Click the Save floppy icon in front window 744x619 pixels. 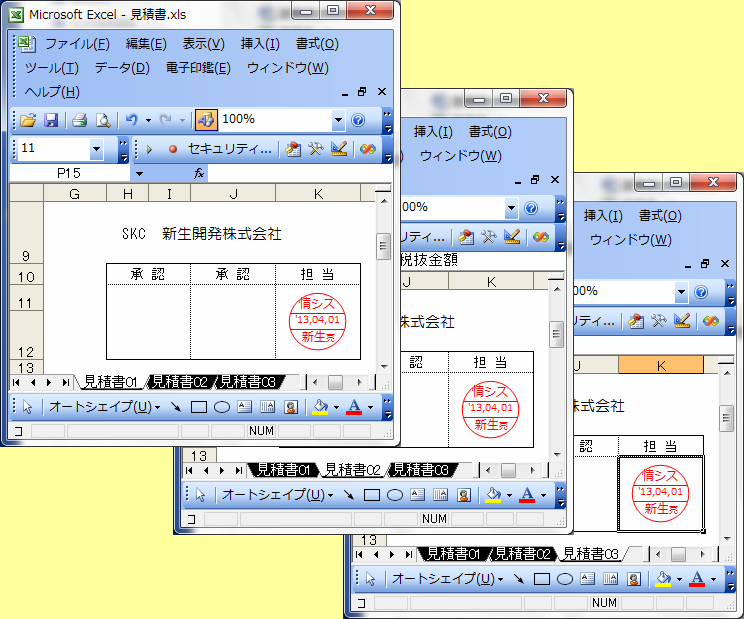click(51, 120)
